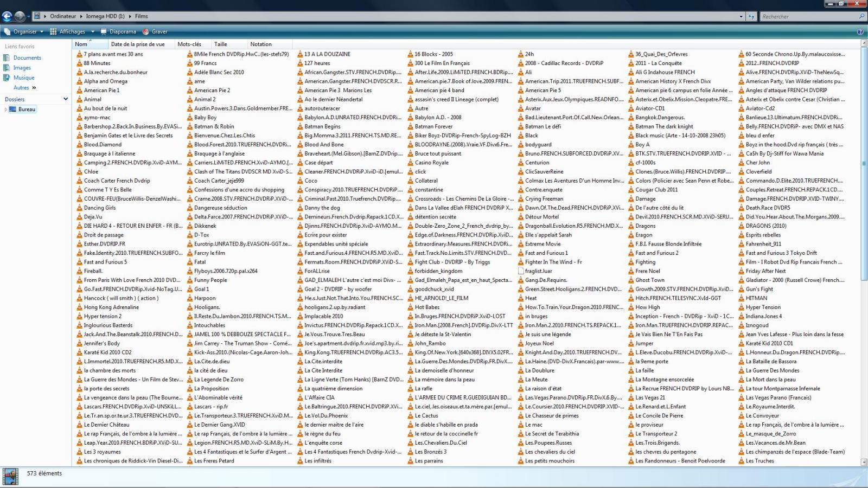Click the Refresh button beside address bar
The height and width of the screenshot is (488, 868).
pyautogui.click(x=751, y=16)
